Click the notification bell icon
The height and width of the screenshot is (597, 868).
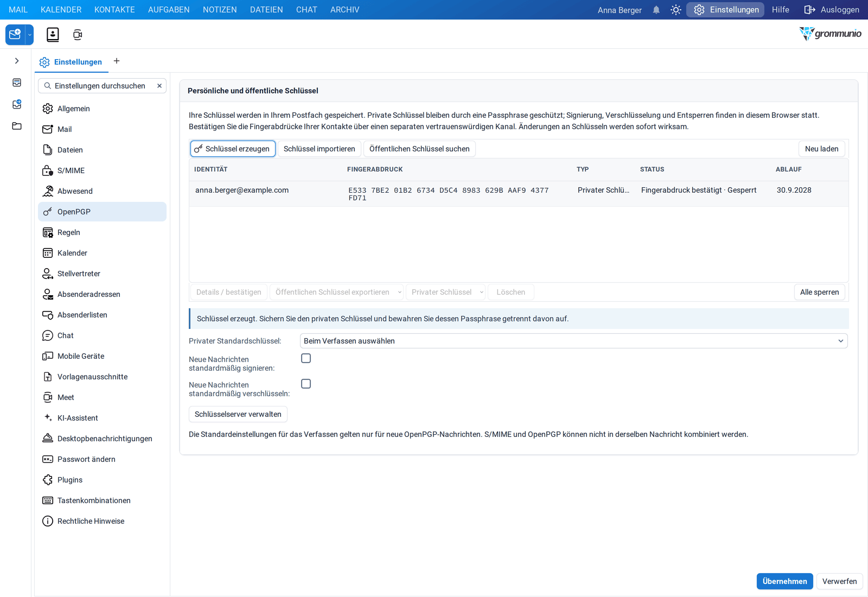[656, 10]
